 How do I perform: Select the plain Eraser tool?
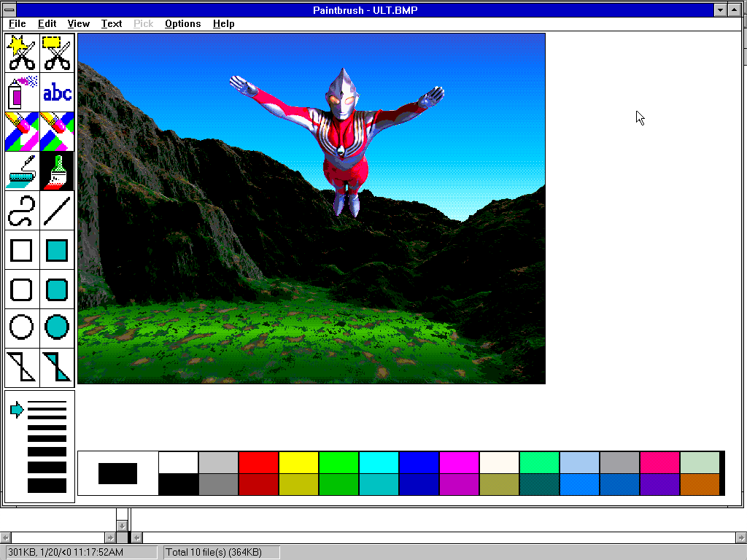(x=57, y=131)
